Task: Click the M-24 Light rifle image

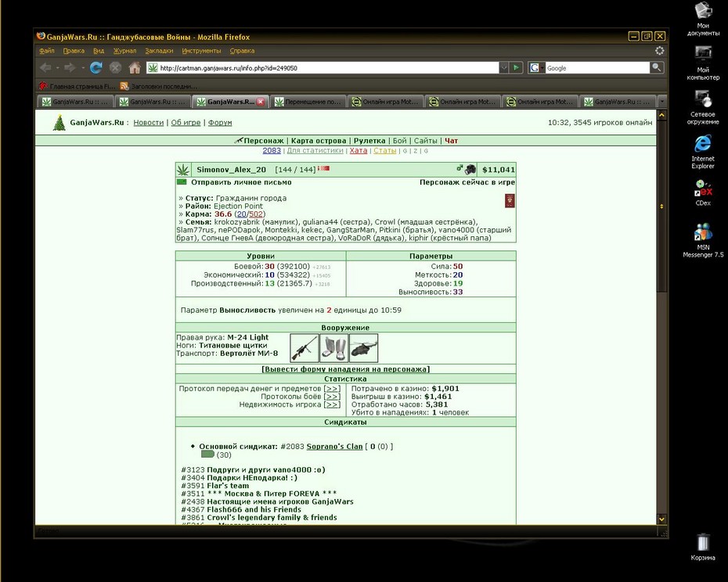Action: [304, 347]
